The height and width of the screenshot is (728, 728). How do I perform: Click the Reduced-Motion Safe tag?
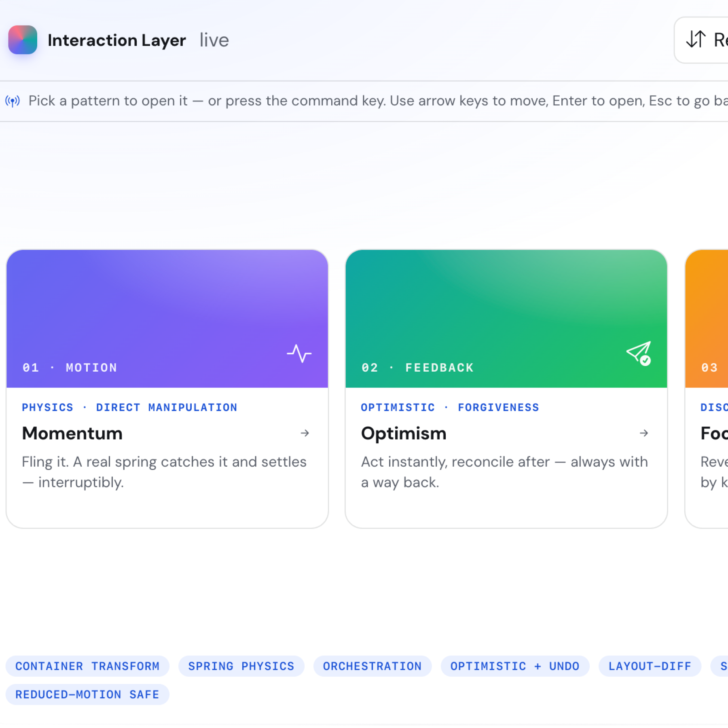coord(87,694)
